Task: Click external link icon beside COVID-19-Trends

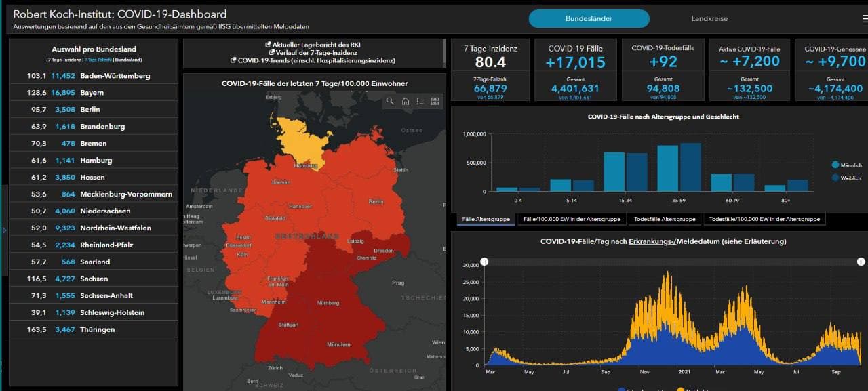Action: coord(234,60)
